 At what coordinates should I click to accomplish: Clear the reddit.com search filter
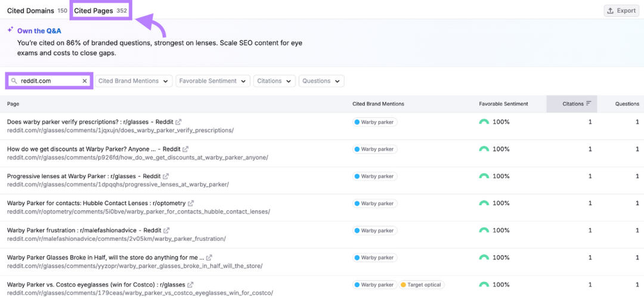85,81
